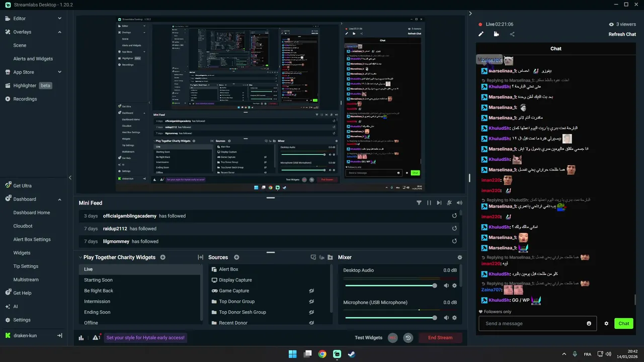Select the Intermission scene

[140, 301]
